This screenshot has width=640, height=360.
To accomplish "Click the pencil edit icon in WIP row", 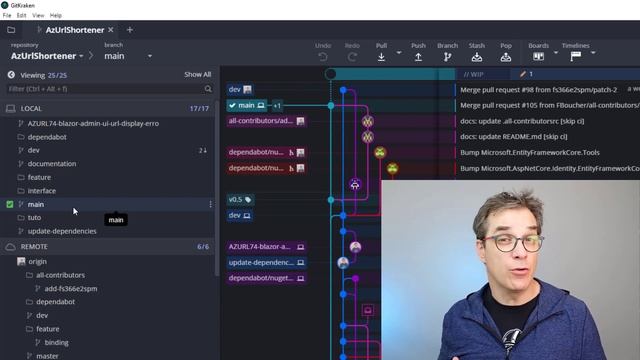I will point(523,74).
